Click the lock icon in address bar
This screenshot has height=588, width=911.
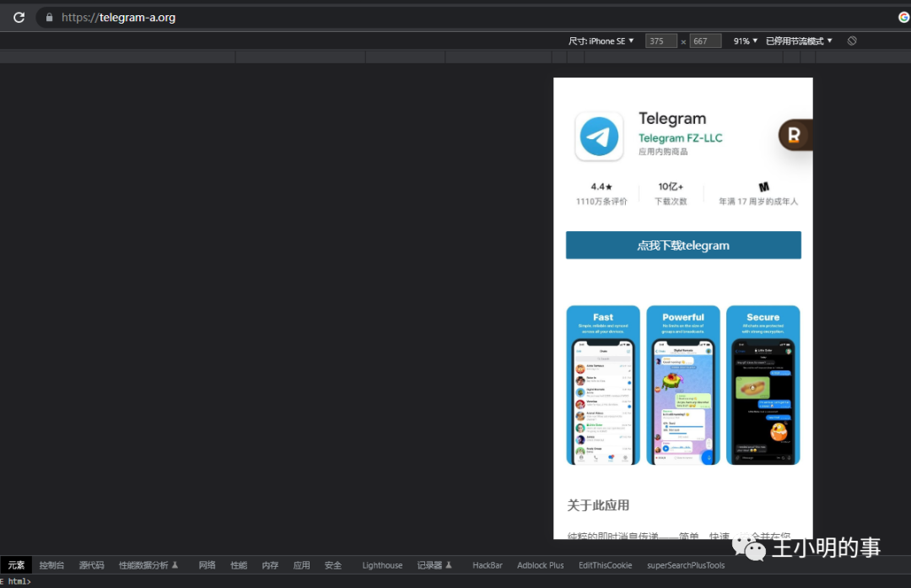point(50,18)
